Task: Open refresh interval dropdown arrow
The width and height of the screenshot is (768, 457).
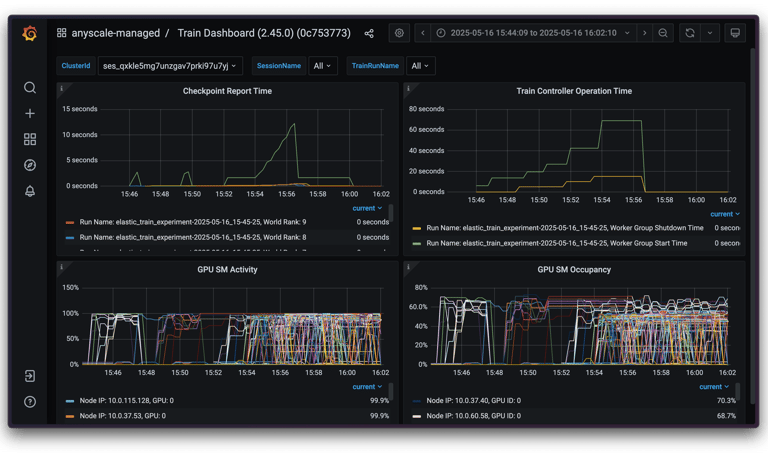Action: click(710, 33)
